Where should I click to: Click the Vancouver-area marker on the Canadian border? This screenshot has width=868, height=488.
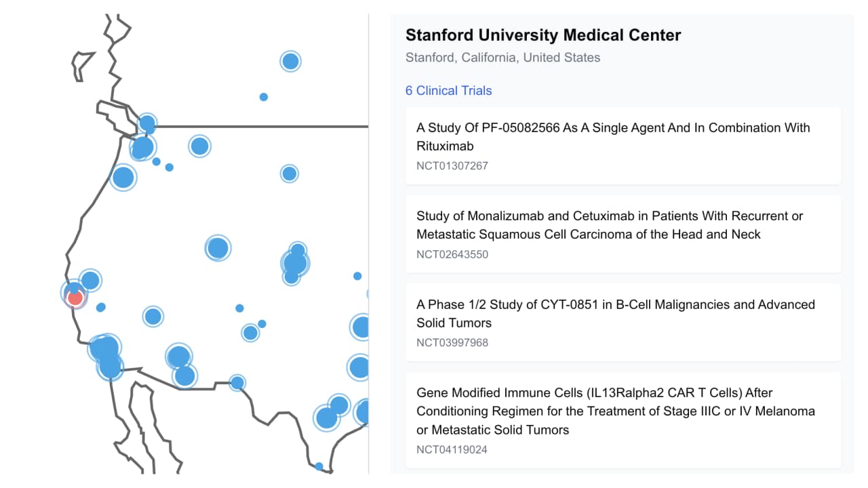click(147, 123)
